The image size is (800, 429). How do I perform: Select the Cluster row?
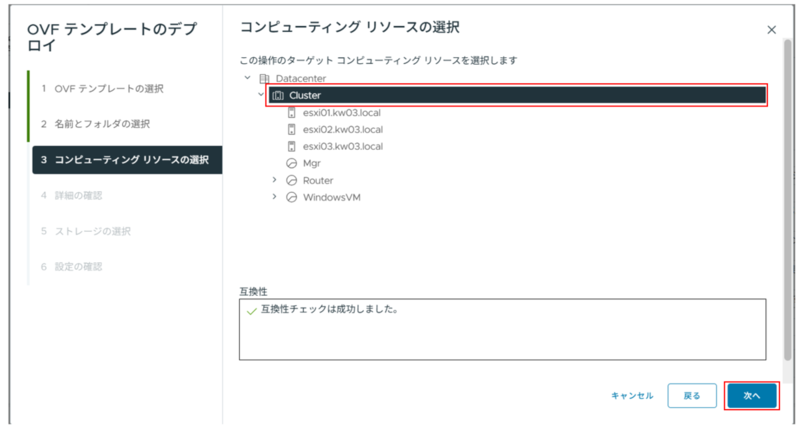[517, 95]
